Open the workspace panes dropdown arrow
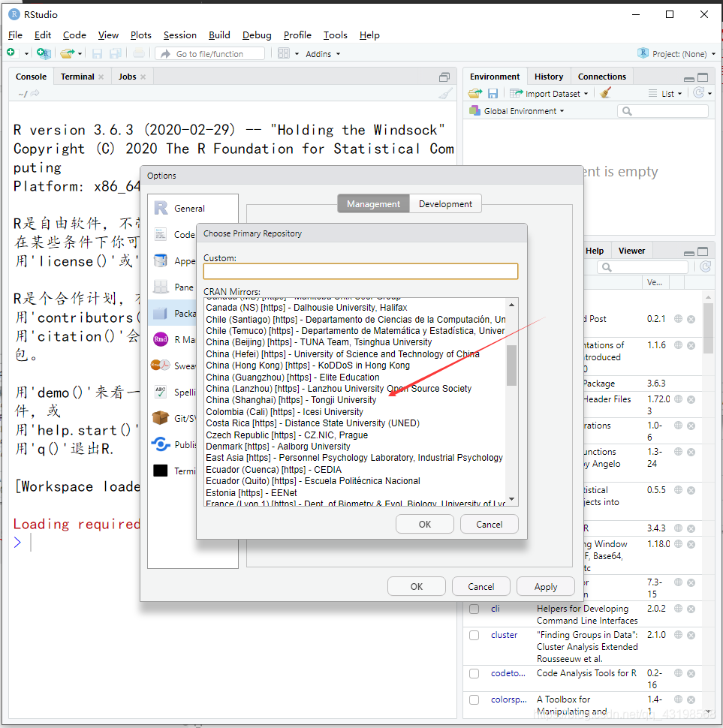This screenshot has height=728, width=723. pyautogui.click(x=297, y=54)
